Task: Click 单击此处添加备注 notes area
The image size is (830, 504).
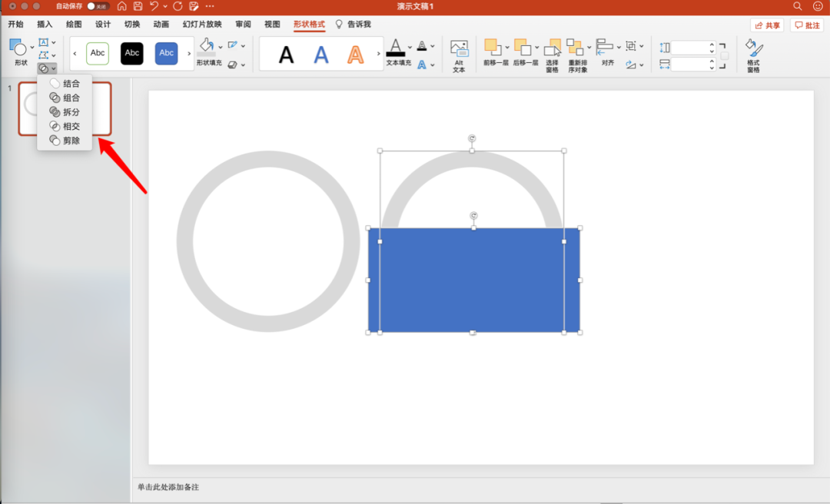Action: [x=168, y=487]
